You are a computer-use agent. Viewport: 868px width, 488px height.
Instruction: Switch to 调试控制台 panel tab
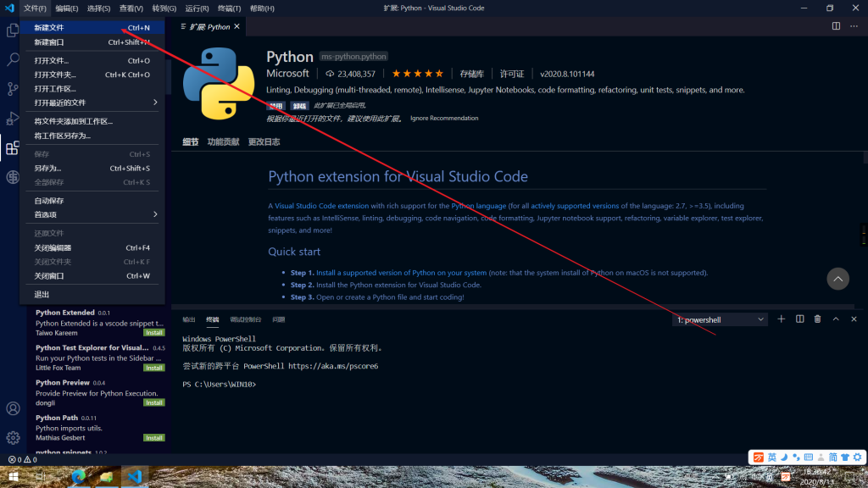pos(245,319)
